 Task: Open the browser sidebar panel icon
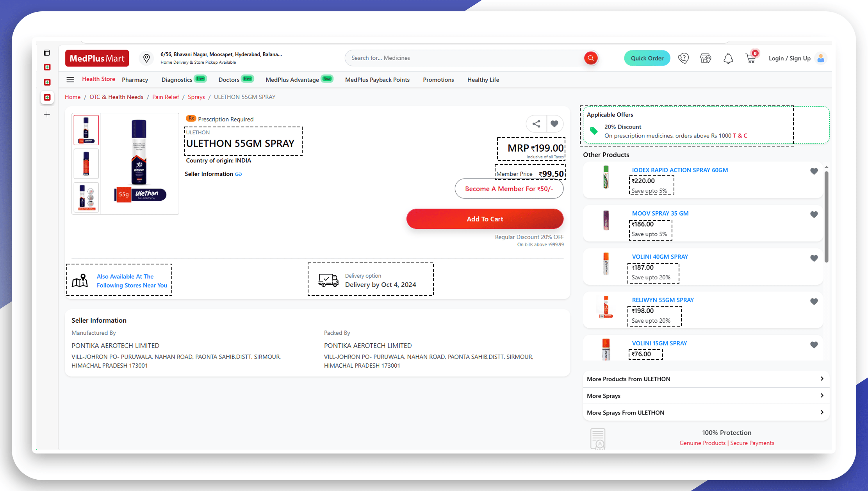(x=47, y=53)
